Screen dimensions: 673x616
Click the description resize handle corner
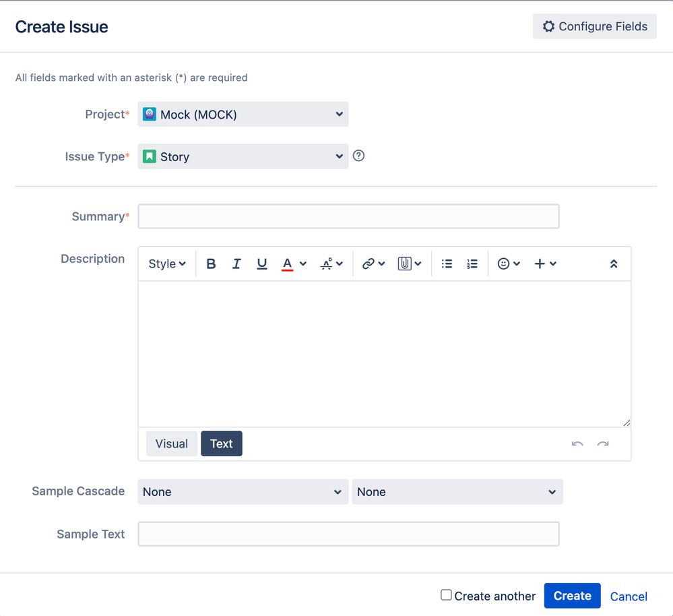coord(627,423)
